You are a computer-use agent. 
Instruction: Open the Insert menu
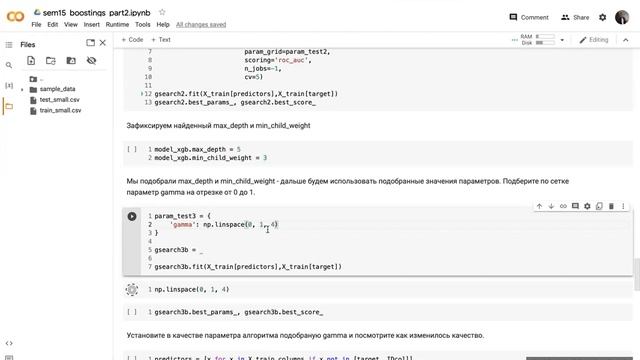coord(91,24)
